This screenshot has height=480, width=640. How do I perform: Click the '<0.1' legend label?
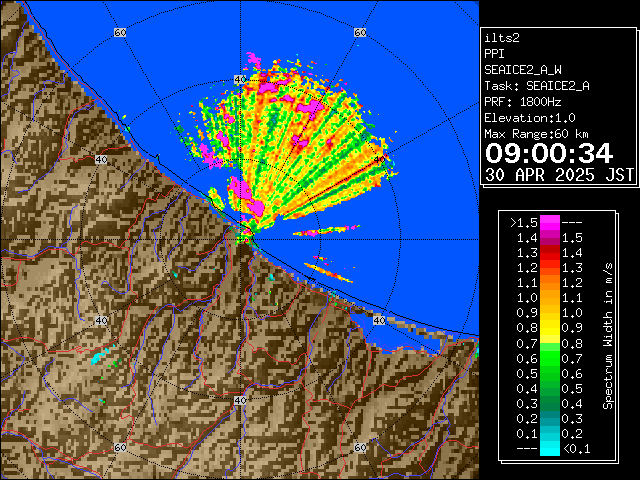(x=576, y=449)
